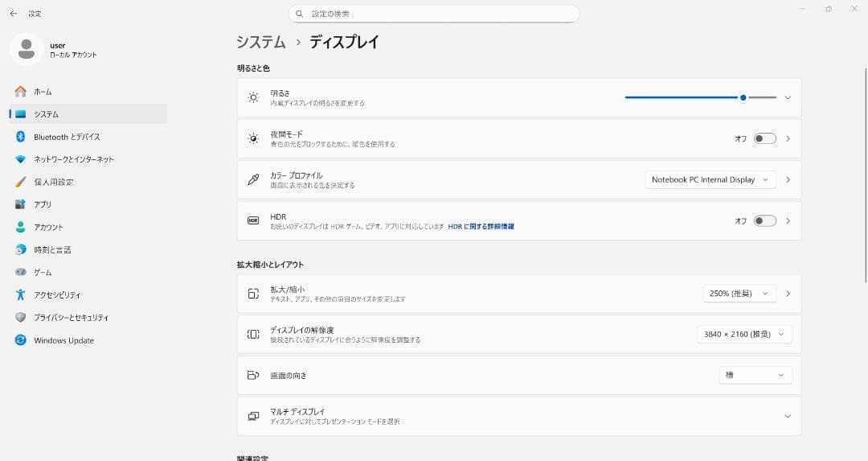Expand the マルチ ディスプレイ section
This screenshot has width=868, height=461.
(787, 416)
